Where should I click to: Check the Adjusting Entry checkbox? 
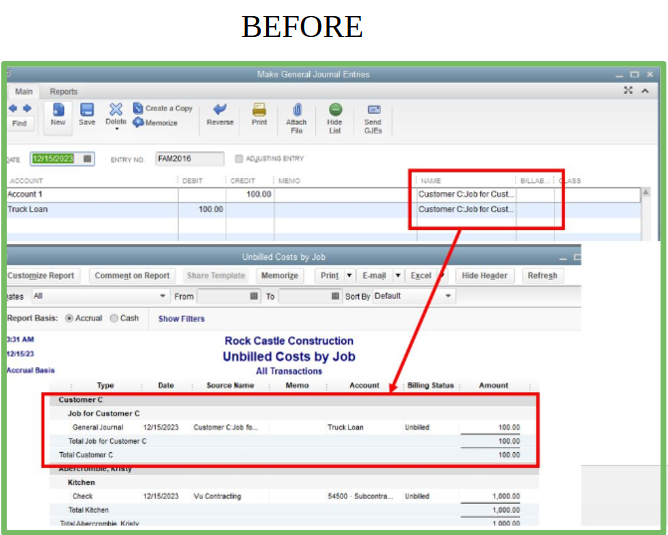(x=239, y=159)
